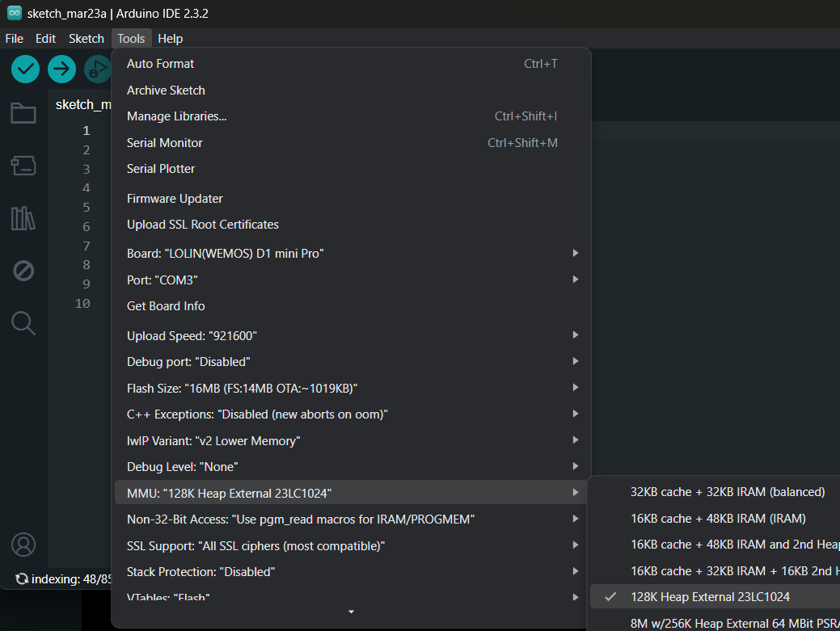The image size is (840, 631).
Task: Select Archive Sketch
Action: pos(351,90)
